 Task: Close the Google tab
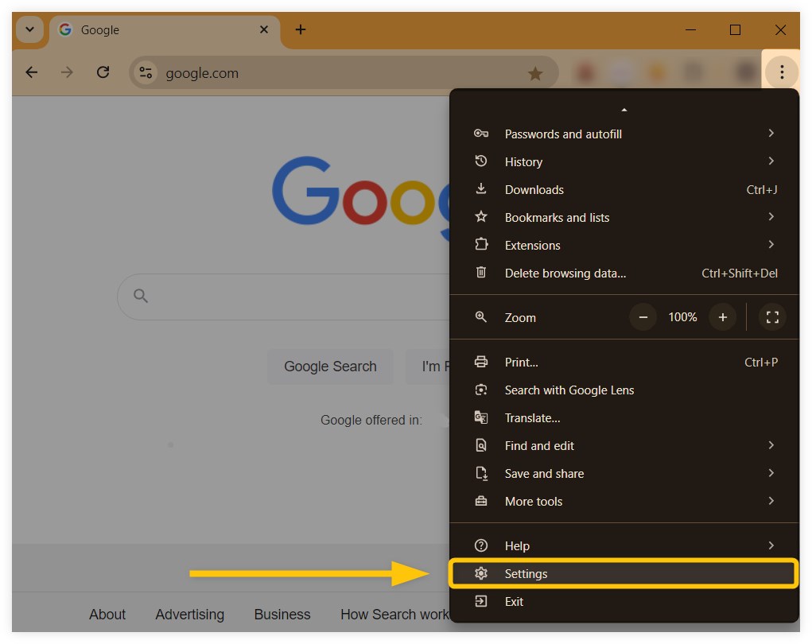tap(263, 29)
